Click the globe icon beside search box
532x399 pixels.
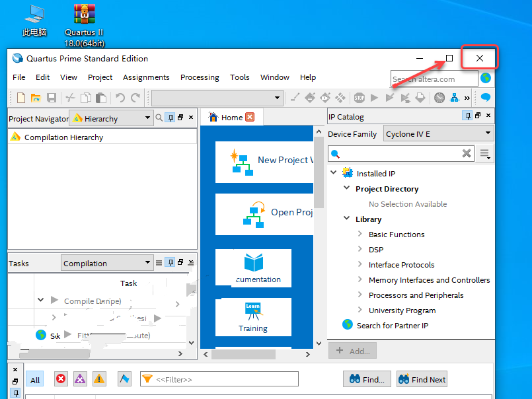coord(486,78)
